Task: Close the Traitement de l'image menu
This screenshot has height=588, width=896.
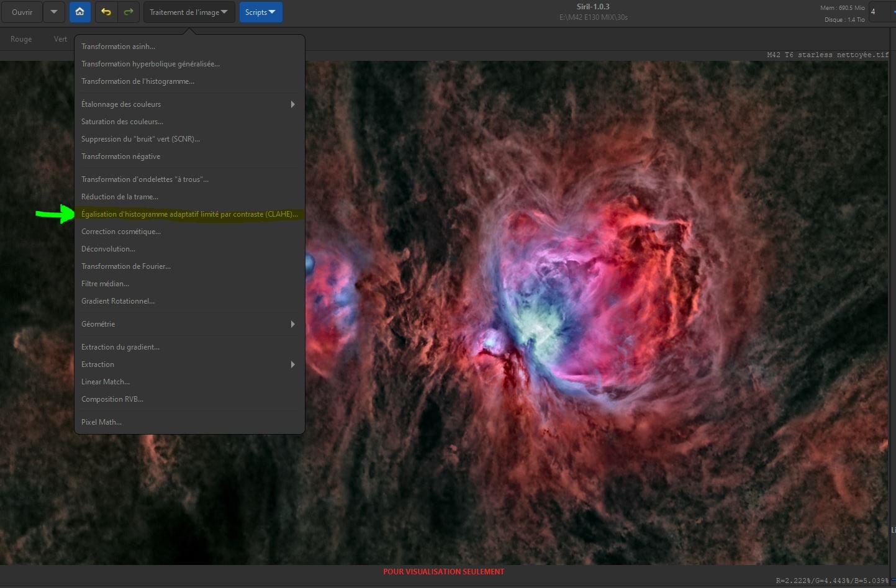Action: click(189, 12)
